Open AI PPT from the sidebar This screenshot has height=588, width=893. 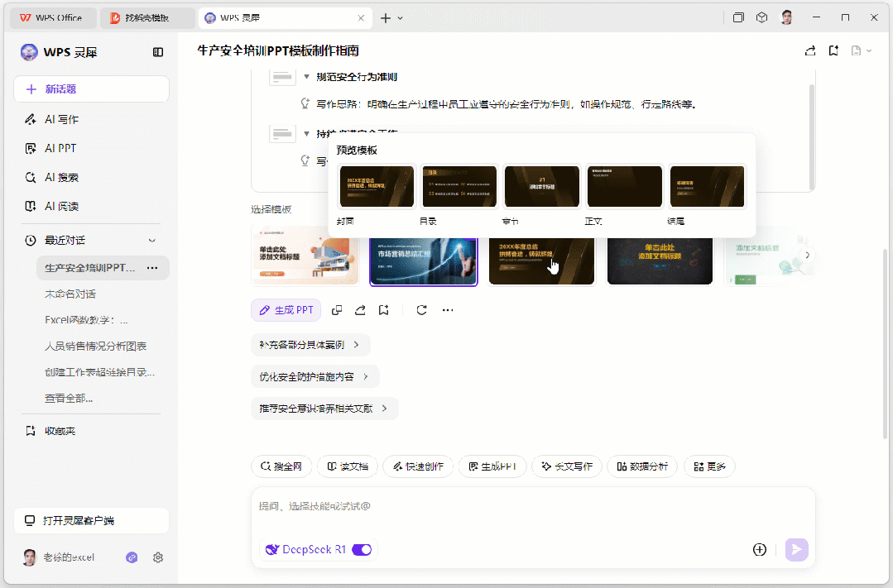[x=60, y=149]
